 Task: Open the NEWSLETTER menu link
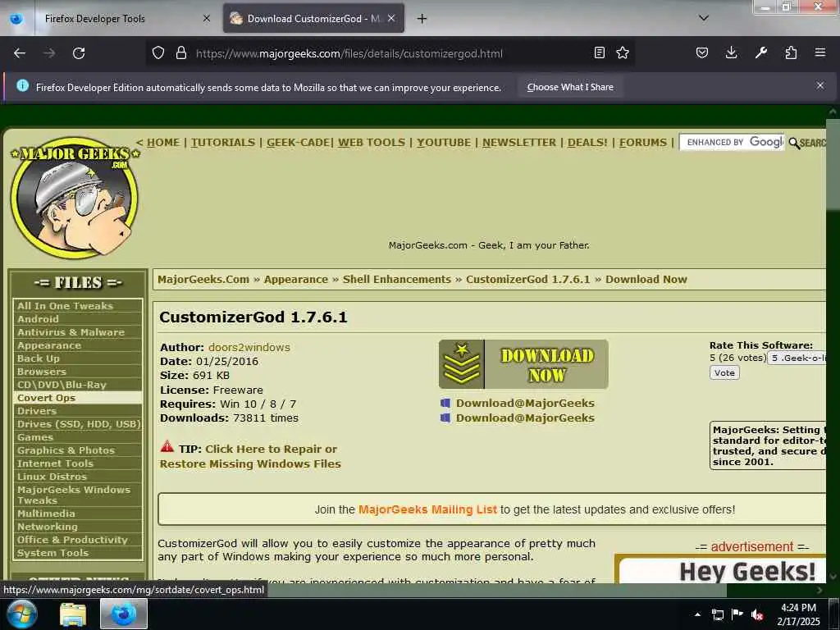click(519, 143)
